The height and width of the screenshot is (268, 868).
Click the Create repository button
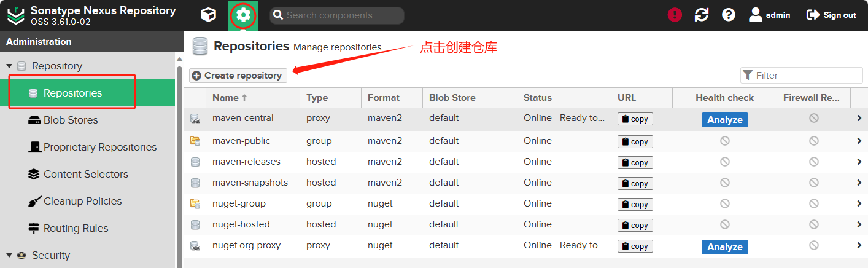238,76
